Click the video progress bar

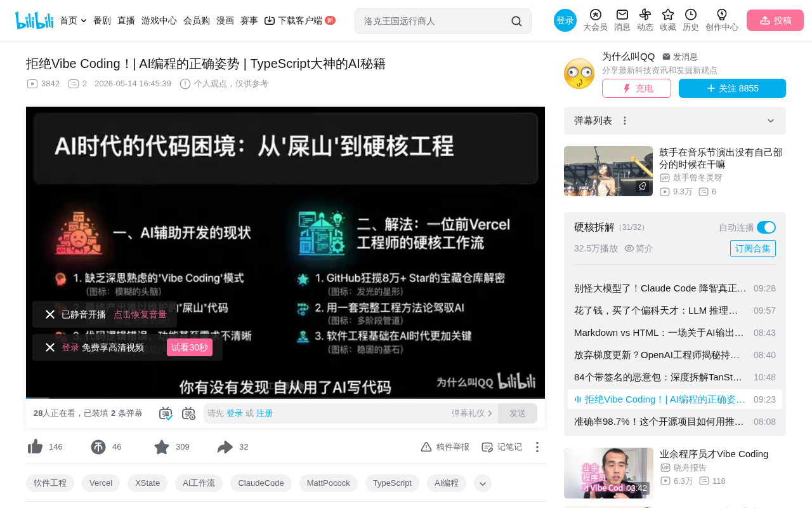pos(285,398)
